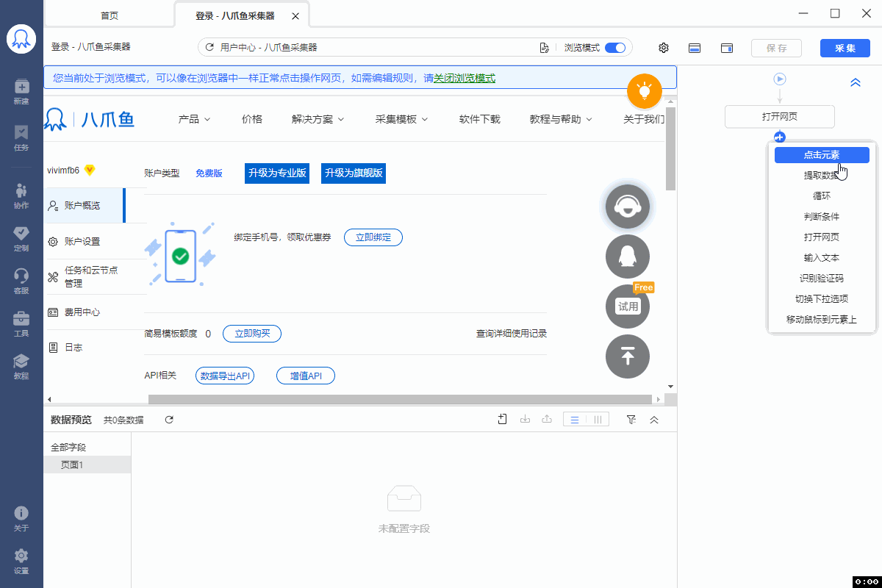Screen dimensions: 882x588
Task: Click the 增值API button
Action: (306, 376)
